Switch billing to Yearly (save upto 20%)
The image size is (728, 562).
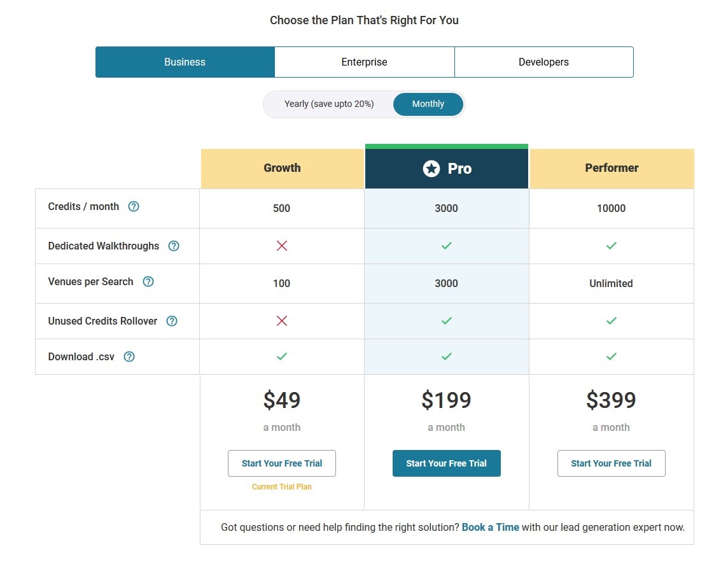click(x=329, y=104)
